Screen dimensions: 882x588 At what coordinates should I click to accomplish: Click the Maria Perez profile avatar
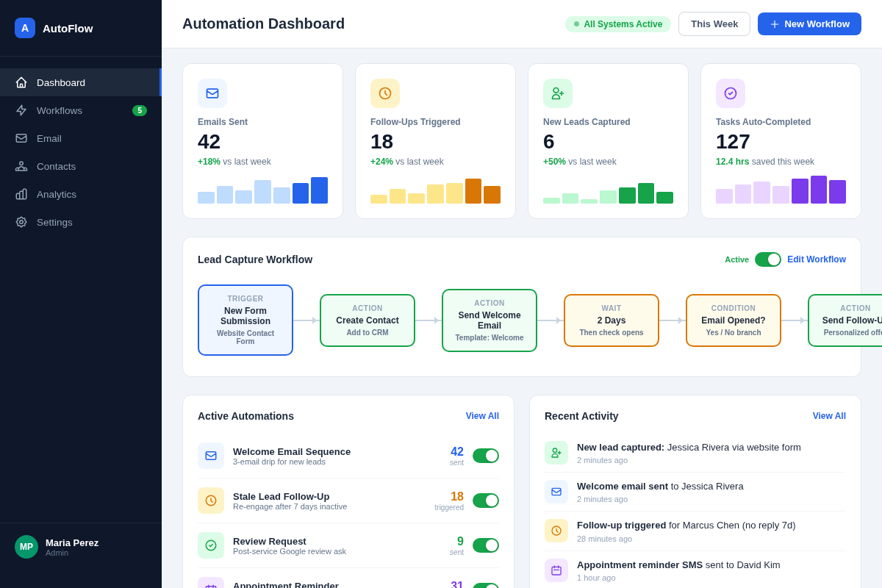pos(26,547)
